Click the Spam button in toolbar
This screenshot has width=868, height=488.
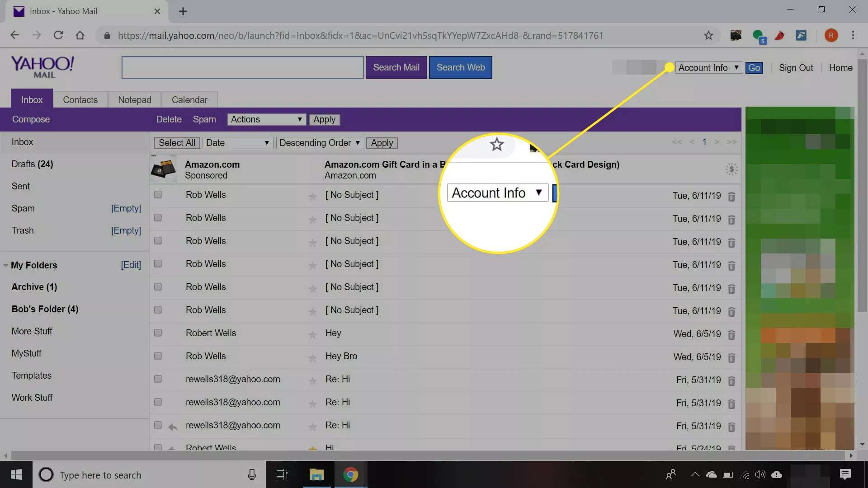click(204, 119)
